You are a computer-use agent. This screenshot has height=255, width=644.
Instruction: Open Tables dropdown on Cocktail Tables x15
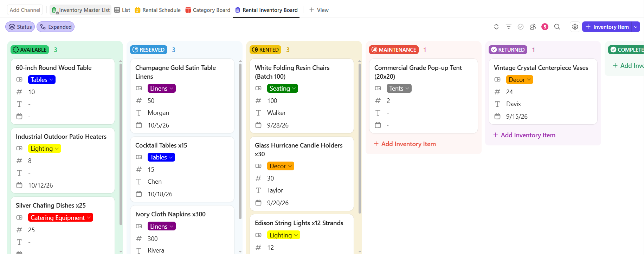161,157
